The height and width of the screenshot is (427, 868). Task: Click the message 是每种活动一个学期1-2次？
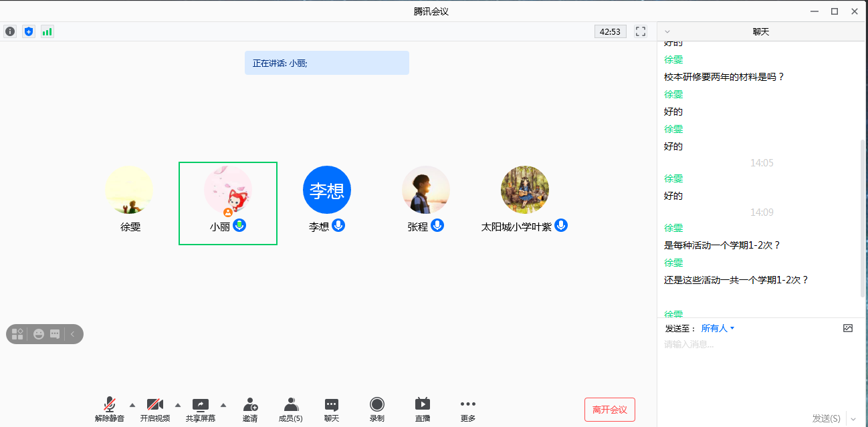click(x=722, y=245)
